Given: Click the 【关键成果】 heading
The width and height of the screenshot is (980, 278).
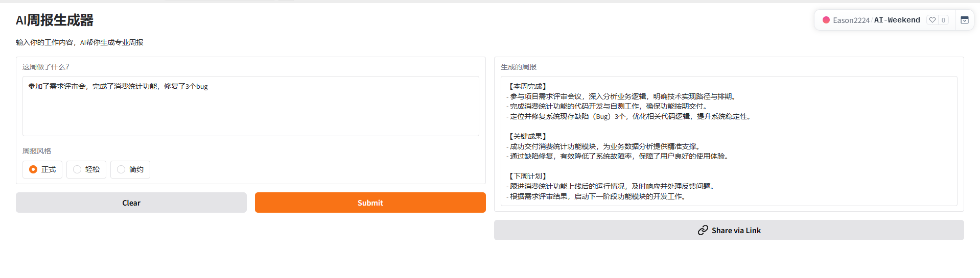Looking at the screenshot, I should pos(528,137).
